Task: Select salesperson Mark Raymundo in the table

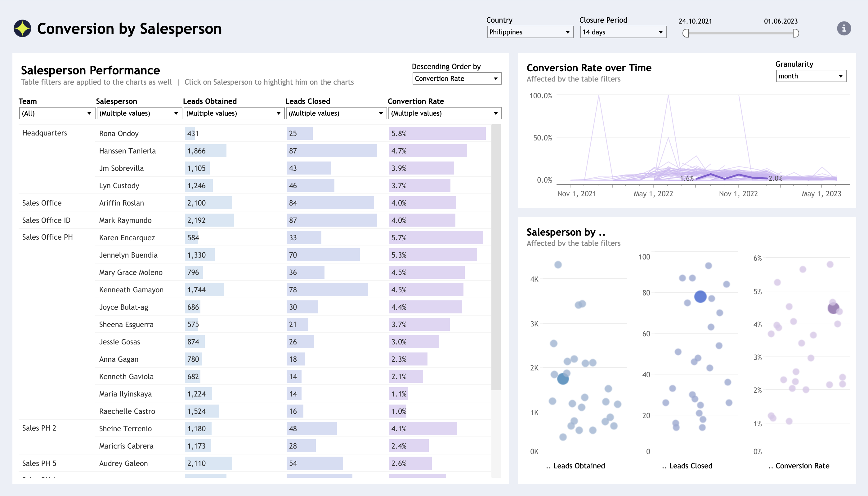Action: 125,220
